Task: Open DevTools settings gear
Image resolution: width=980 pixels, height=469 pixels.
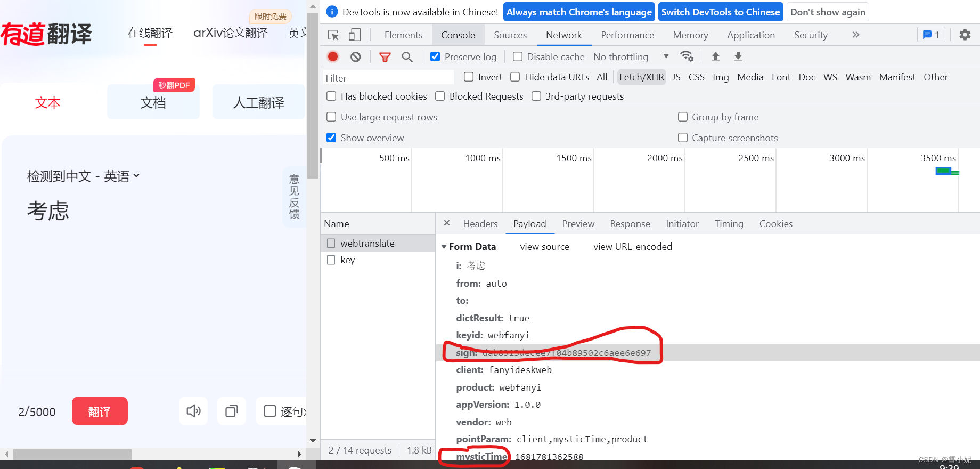Action: point(965,35)
